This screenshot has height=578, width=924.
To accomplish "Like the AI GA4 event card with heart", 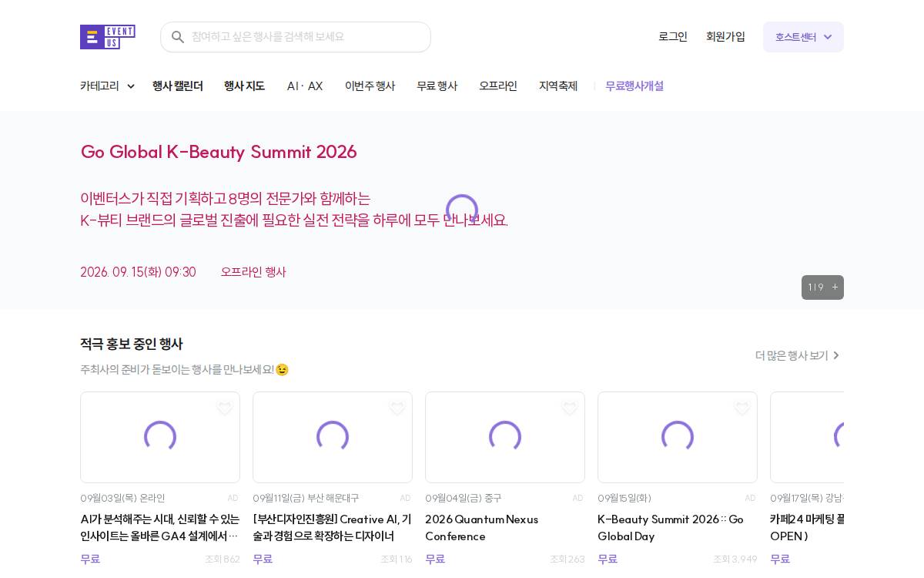I will point(225,408).
